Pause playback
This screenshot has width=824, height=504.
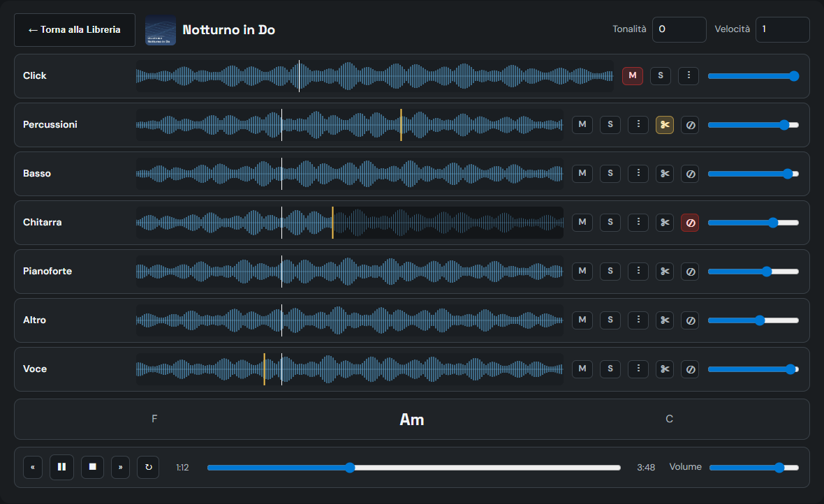click(61, 467)
